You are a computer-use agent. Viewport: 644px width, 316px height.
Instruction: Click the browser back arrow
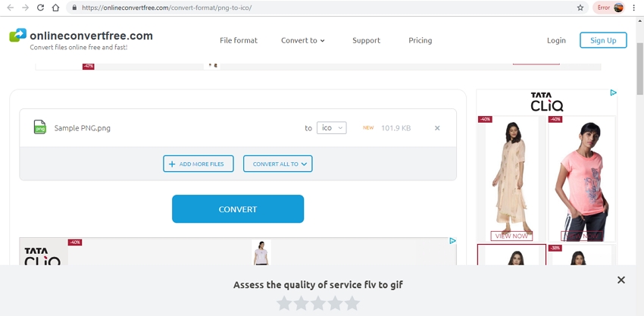pos(10,8)
